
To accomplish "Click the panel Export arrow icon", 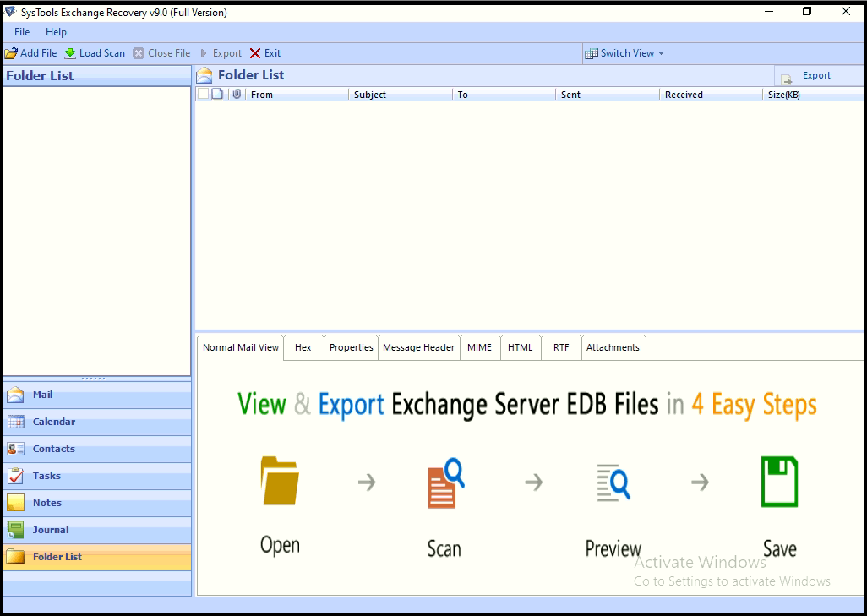I will pyautogui.click(x=786, y=79).
